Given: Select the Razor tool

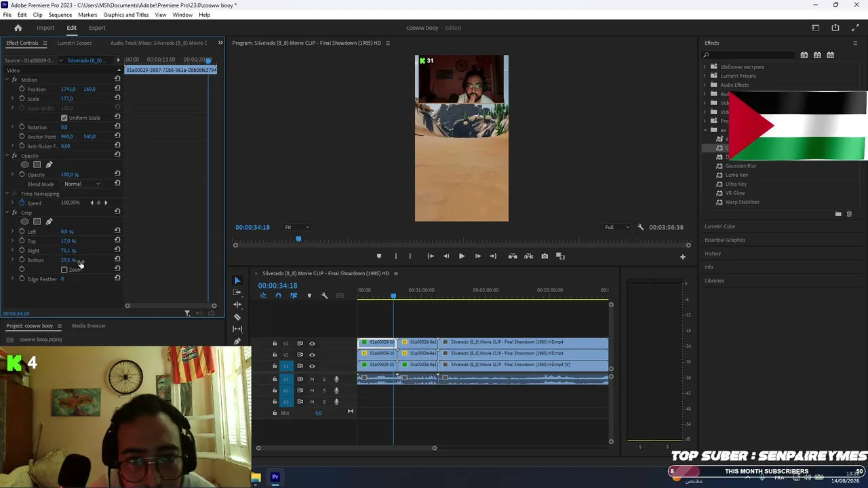Looking at the screenshot, I should (237, 317).
